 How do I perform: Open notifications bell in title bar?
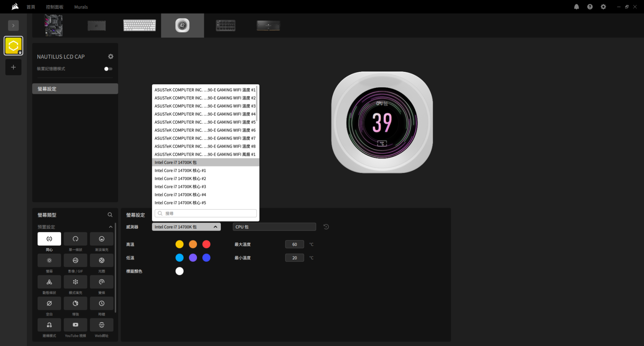pyautogui.click(x=576, y=7)
